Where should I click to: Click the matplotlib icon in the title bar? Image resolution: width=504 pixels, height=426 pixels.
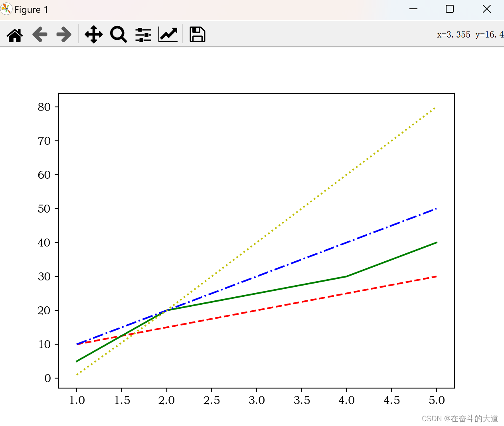pos(6,9)
